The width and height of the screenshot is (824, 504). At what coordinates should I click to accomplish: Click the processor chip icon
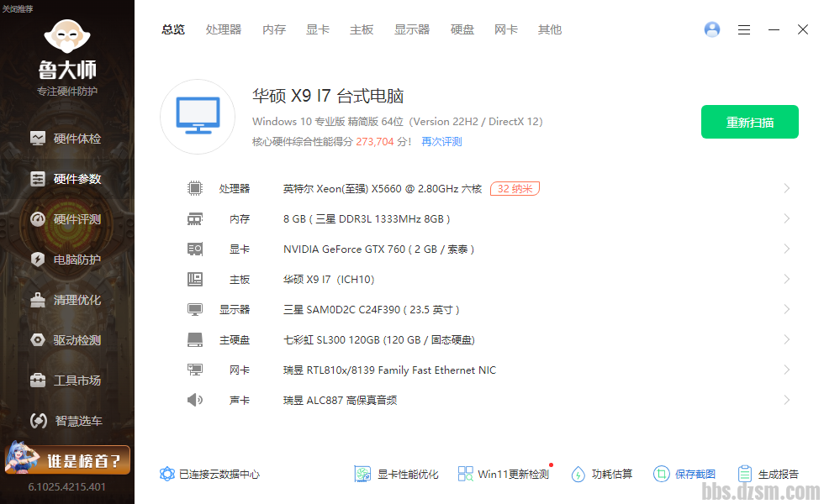[x=195, y=188]
